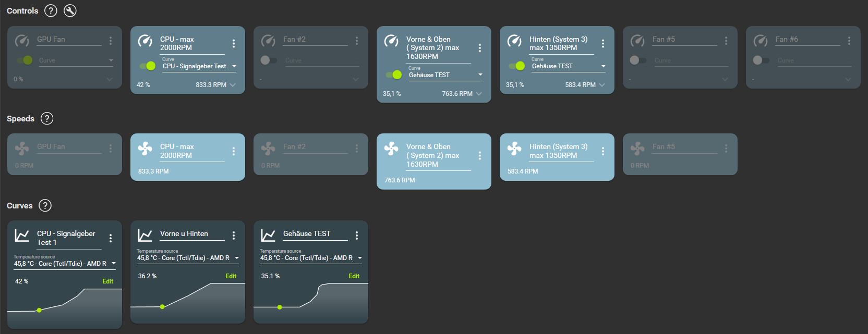The width and height of the screenshot is (868, 334).
Task: Open three-dot menu on CPU - max control card
Action: (x=234, y=44)
